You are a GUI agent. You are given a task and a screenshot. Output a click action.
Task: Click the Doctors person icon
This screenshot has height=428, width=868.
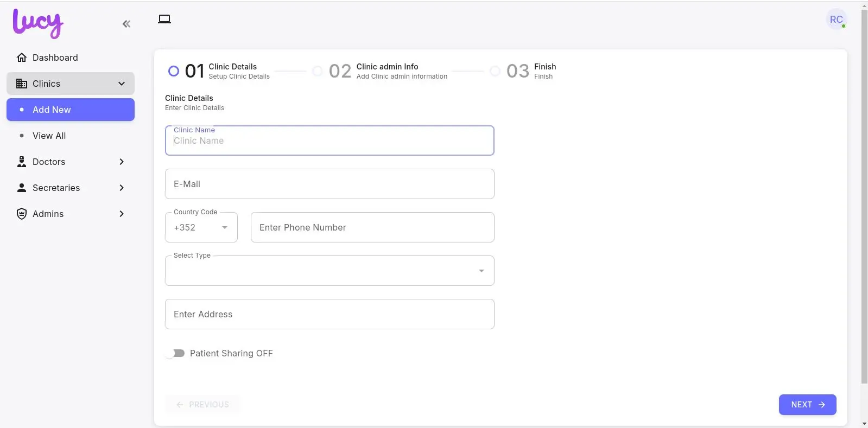pyautogui.click(x=22, y=162)
